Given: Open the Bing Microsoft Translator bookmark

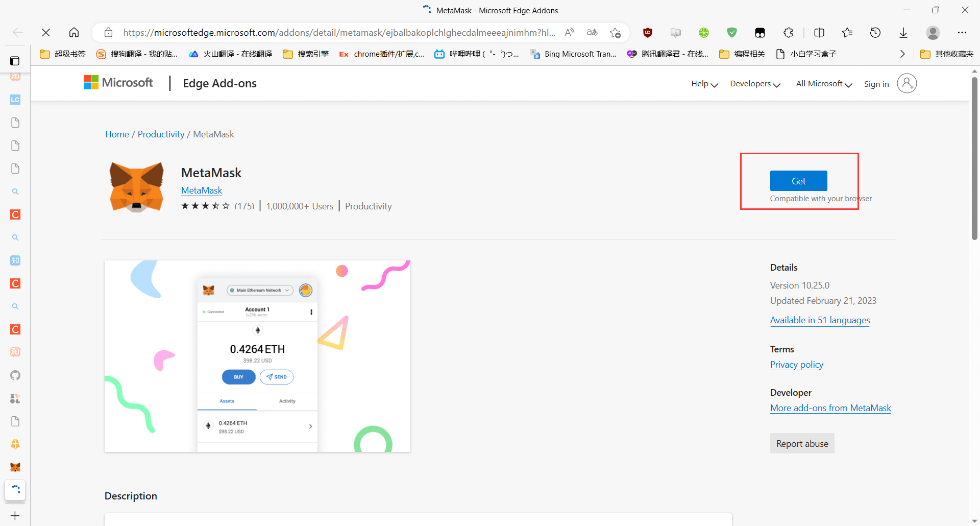Looking at the screenshot, I should pos(573,54).
